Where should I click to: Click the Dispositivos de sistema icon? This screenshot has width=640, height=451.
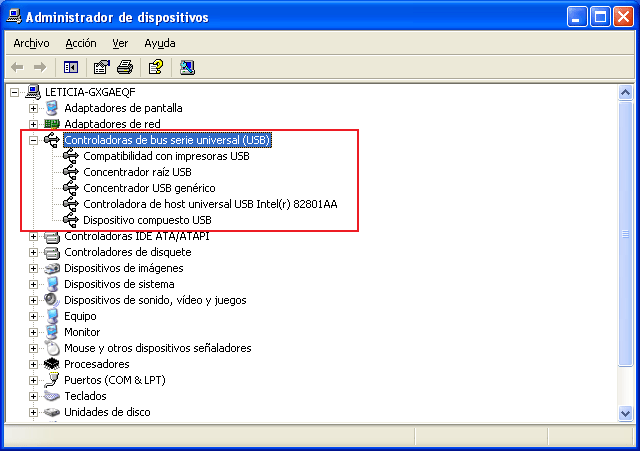tap(52, 284)
